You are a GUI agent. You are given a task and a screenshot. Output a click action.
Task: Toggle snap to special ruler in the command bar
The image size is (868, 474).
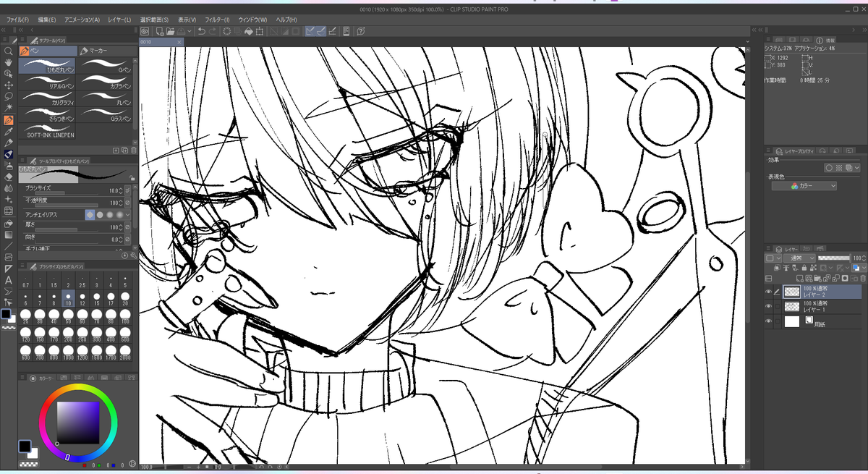coord(321,31)
